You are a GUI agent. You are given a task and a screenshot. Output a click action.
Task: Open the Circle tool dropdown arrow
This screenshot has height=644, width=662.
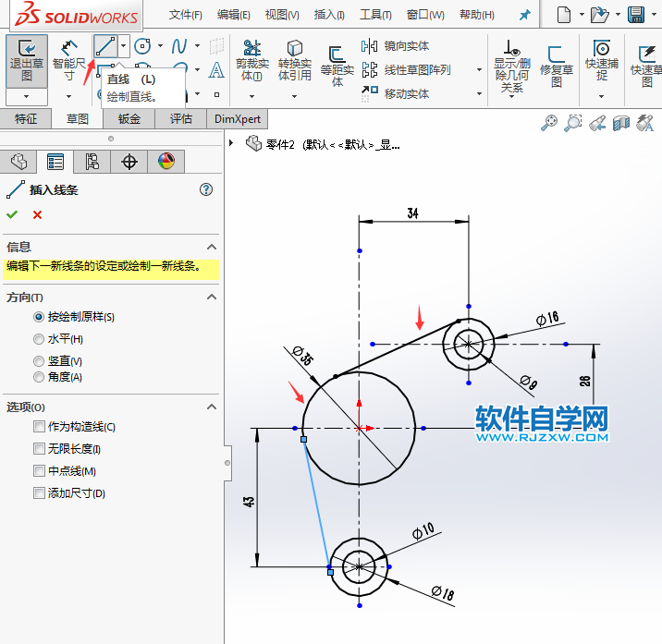click(161, 45)
